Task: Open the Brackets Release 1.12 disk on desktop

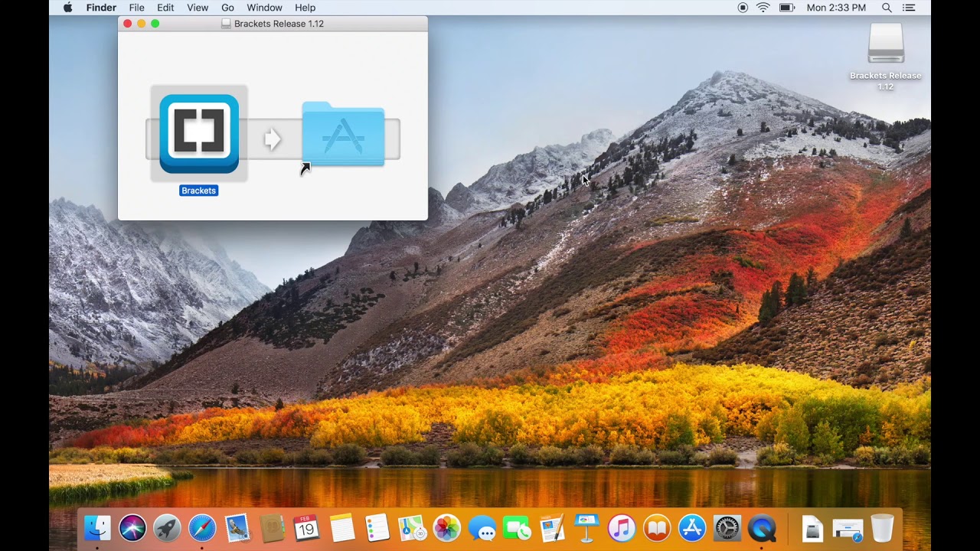Action: point(886,44)
